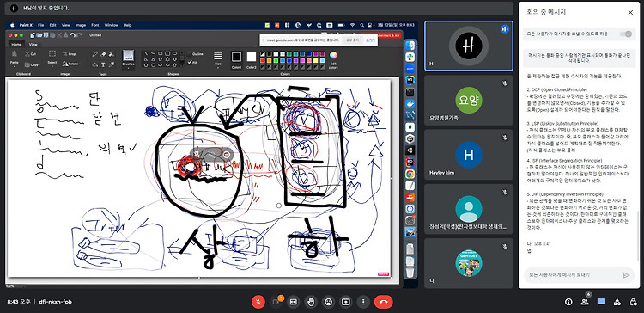Raise hand in the meeting
The width and height of the screenshot is (644, 313).
point(311,302)
